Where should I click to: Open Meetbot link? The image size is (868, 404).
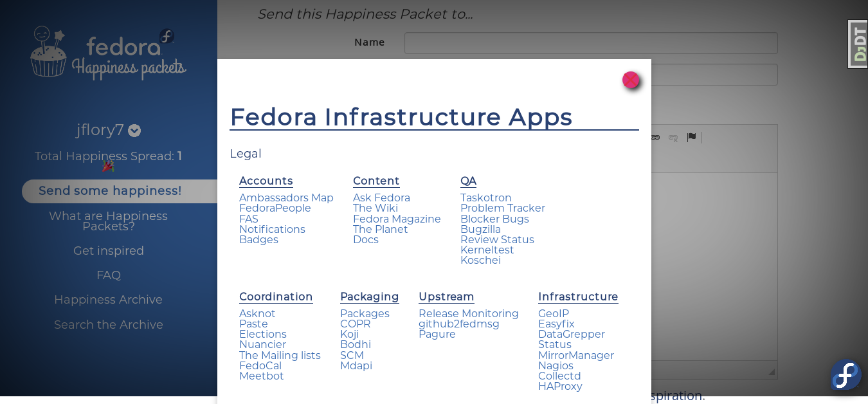tap(262, 376)
